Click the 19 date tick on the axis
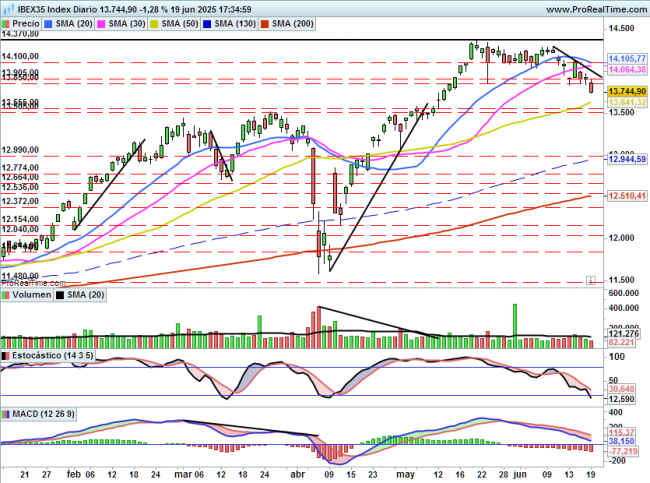 591,474
